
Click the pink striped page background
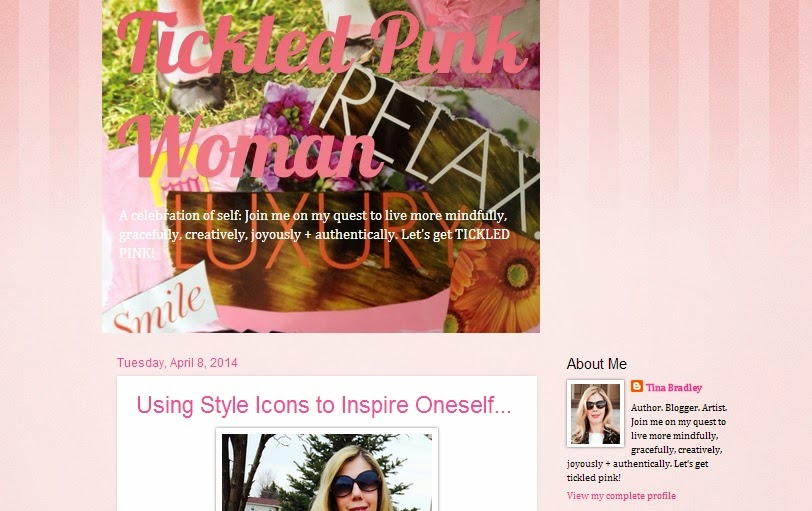click(673, 155)
